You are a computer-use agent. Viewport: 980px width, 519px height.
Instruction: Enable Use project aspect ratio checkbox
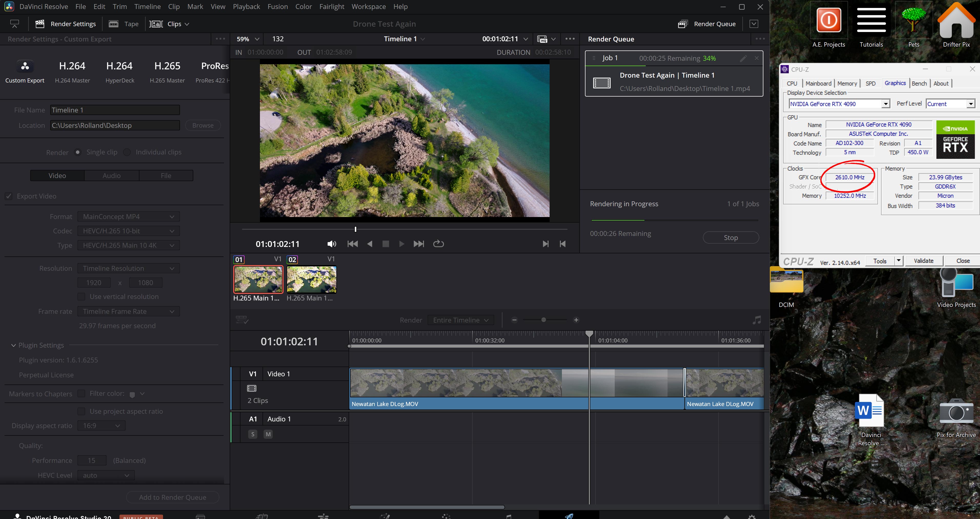point(81,411)
